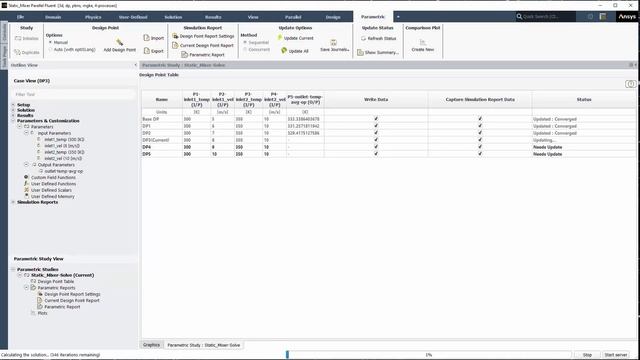The image size is (640, 360).
Task: Select User Defined Memory in outline
Action: click(x=53, y=196)
